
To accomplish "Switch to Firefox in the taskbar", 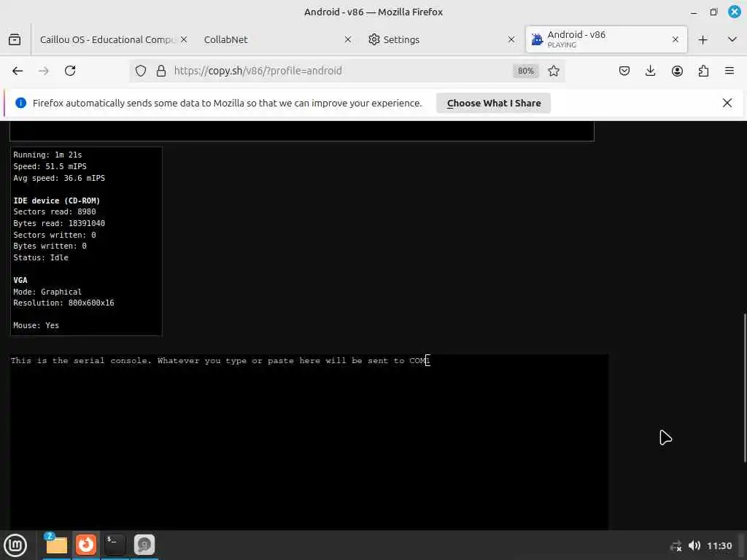I will (x=86, y=545).
